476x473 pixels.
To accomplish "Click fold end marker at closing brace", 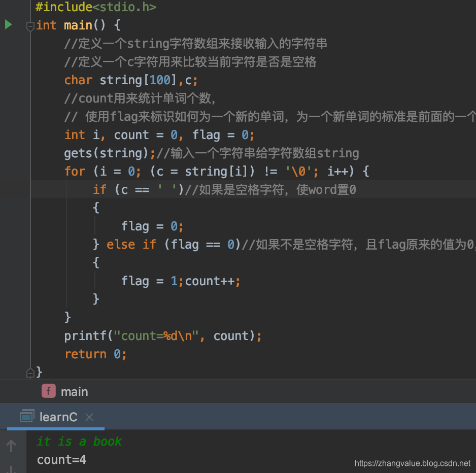I will 30,373.
